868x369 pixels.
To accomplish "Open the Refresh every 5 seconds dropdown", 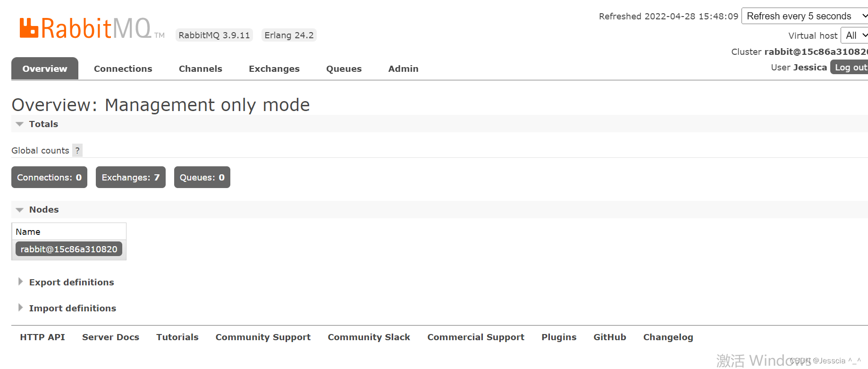I will (805, 16).
